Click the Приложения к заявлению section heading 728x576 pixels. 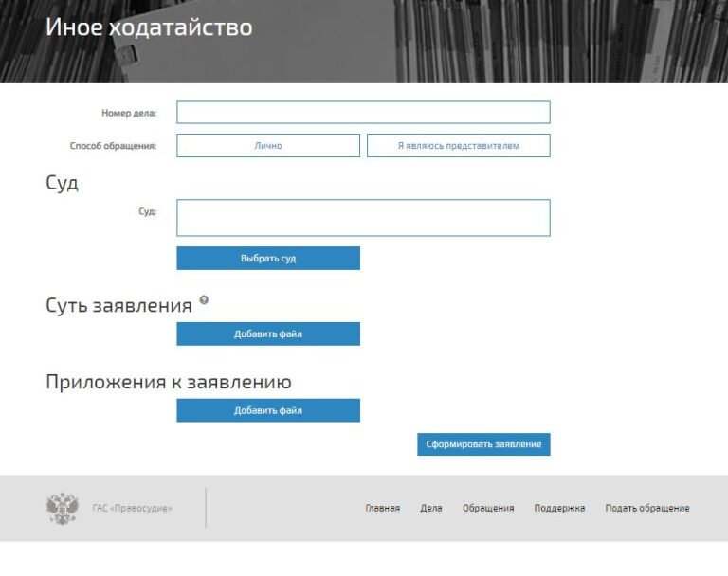pos(168,383)
